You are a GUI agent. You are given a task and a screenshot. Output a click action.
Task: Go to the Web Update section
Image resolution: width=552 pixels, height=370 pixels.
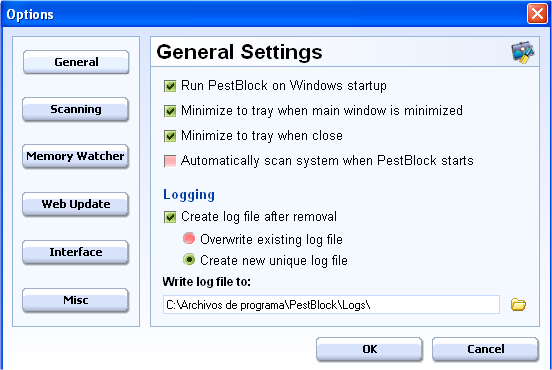75,204
